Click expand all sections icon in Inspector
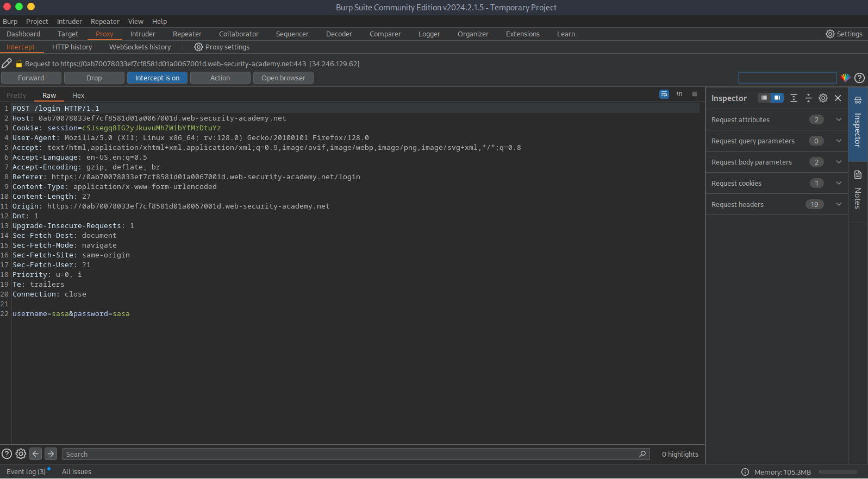 pos(794,98)
